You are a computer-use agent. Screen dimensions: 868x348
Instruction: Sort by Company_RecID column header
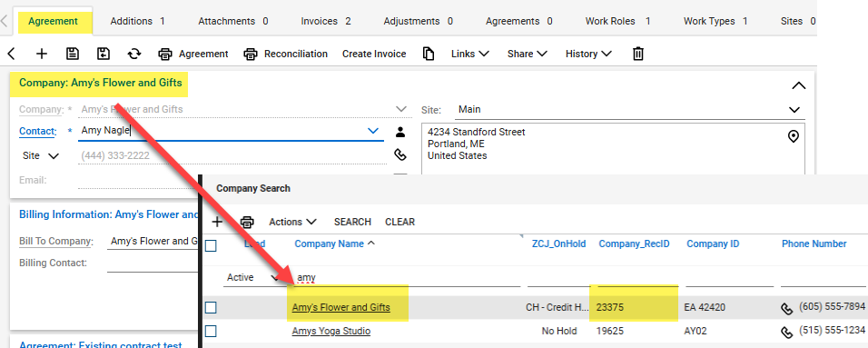pyautogui.click(x=634, y=244)
